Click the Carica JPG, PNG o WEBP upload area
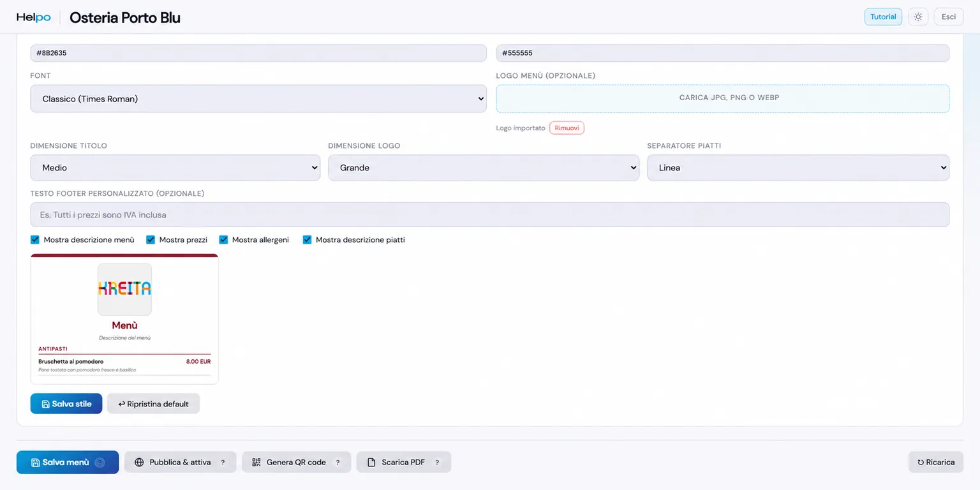This screenshot has height=490, width=980. click(x=723, y=98)
